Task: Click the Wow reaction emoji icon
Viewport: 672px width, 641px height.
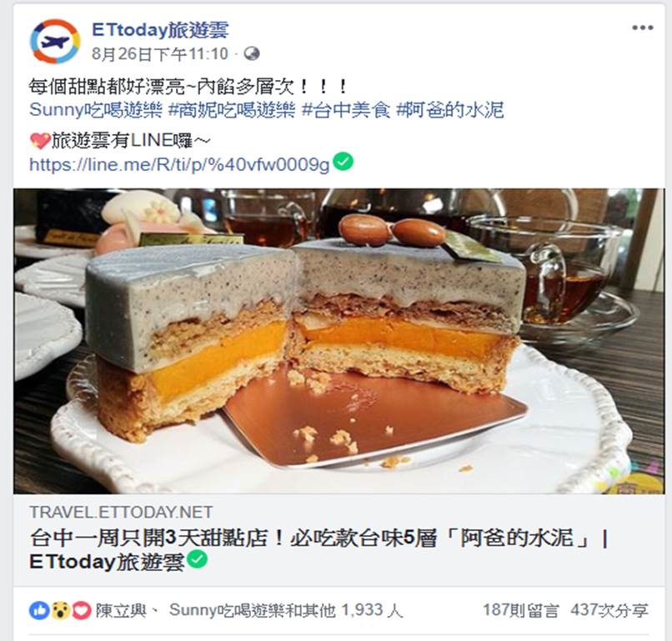Action: [61, 610]
